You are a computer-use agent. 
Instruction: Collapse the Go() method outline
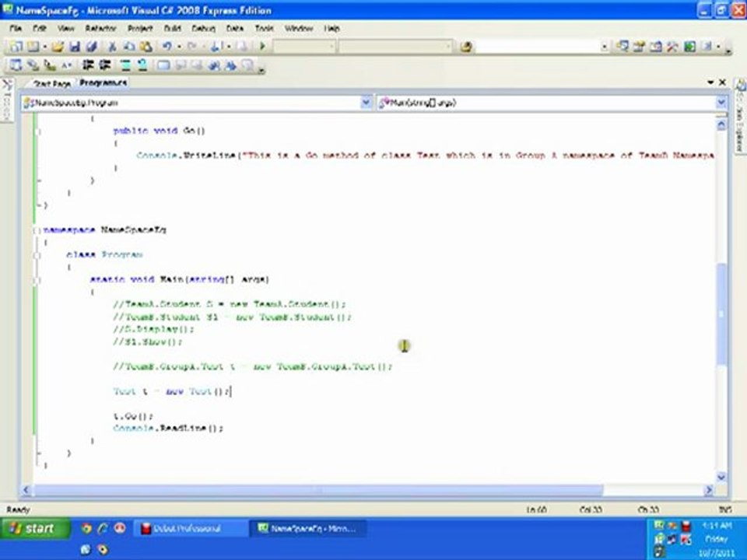click(x=39, y=131)
